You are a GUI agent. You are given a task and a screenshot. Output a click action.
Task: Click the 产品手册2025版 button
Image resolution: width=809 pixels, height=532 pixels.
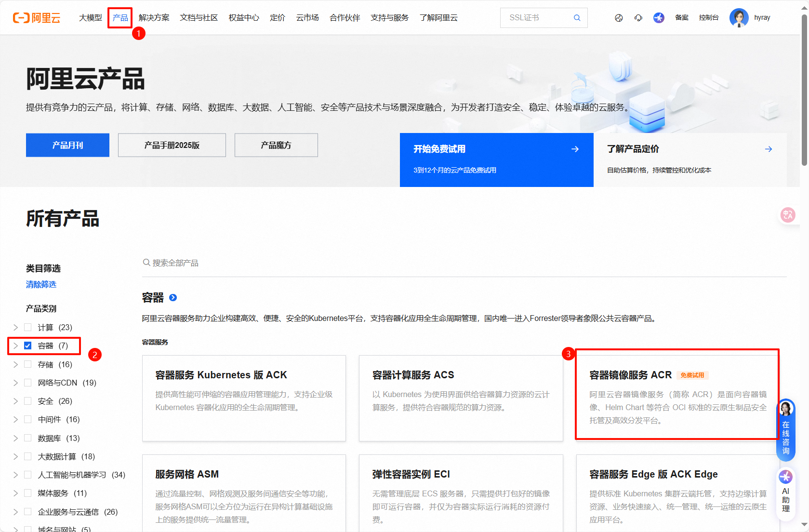(172, 145)
